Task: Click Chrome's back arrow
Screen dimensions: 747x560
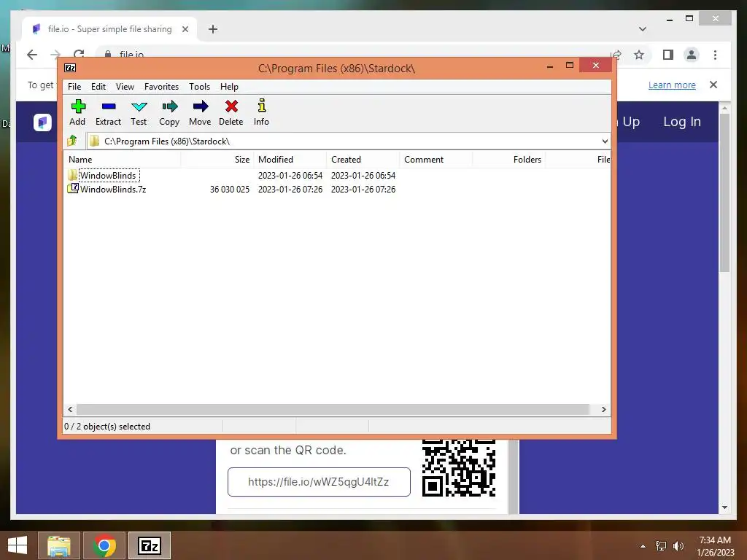Action: pos(32,55)
